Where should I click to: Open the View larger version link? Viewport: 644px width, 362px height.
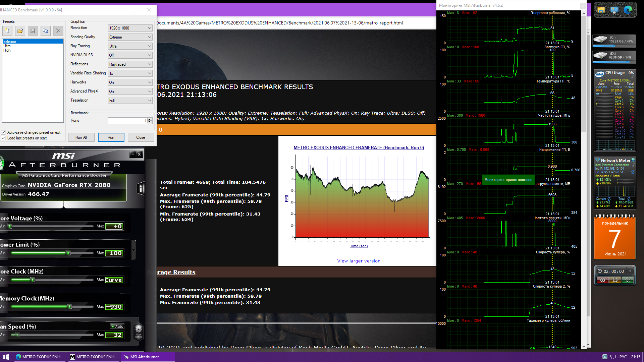click(x=359, y=261)
